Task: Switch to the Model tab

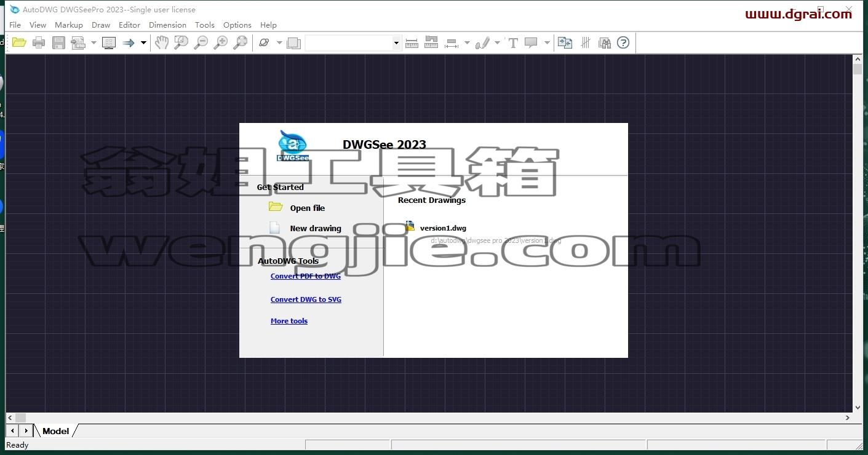Action: pyautogui.click(x=55, y=431)
